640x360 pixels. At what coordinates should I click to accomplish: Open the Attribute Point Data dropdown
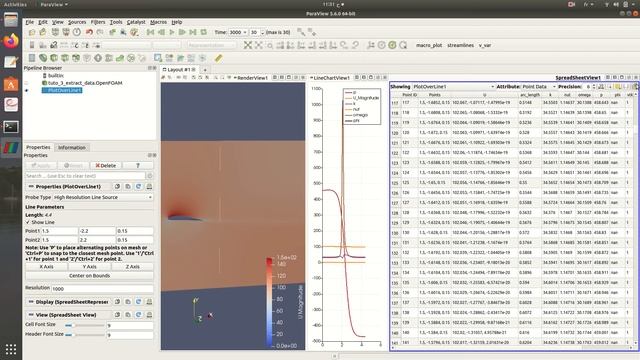(539, 87)
